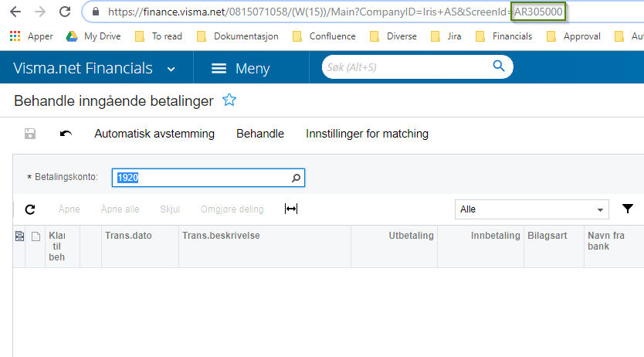Click the Behandle button
The height and width of the screenshot is (357, 644).
click(260, 134)
